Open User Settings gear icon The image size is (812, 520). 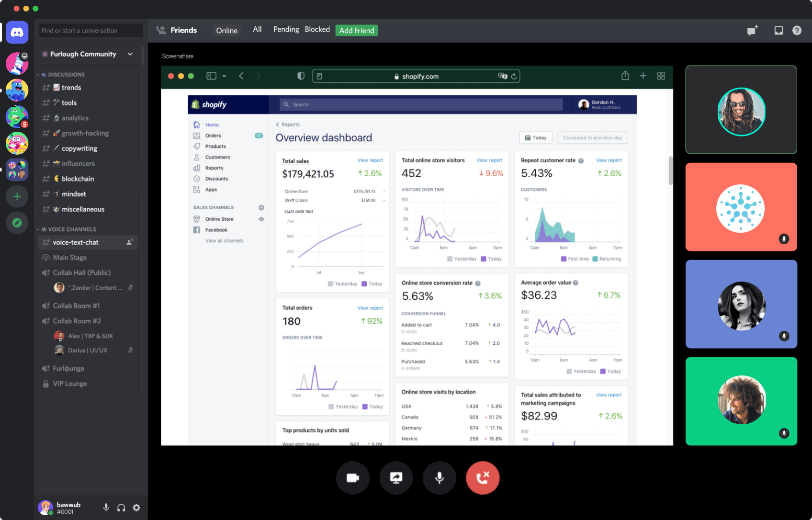[136, 508]
